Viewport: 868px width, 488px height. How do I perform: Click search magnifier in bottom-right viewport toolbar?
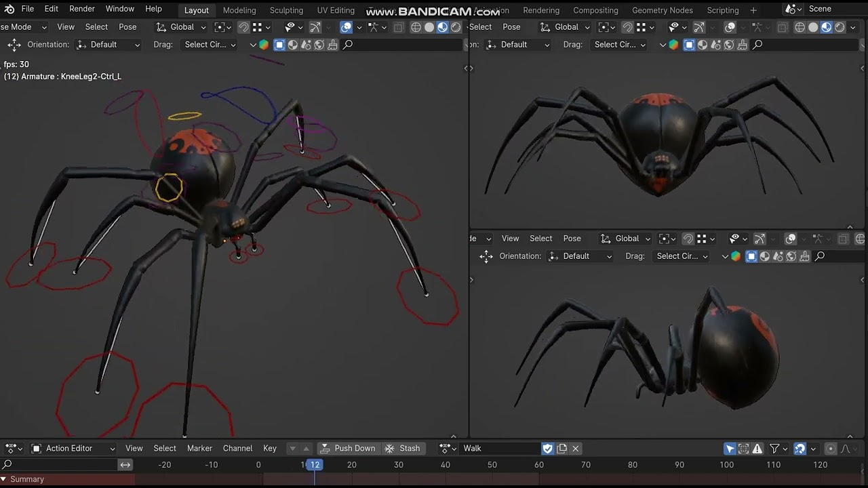click(x=820, y=256)
